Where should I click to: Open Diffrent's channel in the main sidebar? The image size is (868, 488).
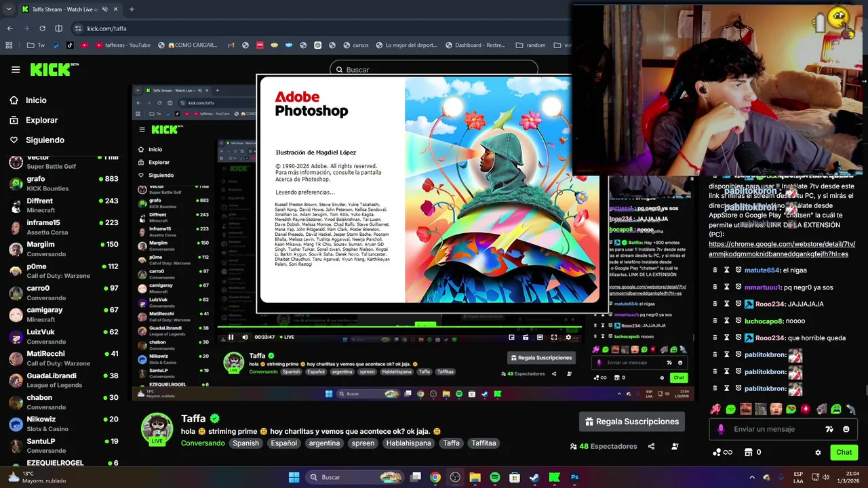[64, 205]
